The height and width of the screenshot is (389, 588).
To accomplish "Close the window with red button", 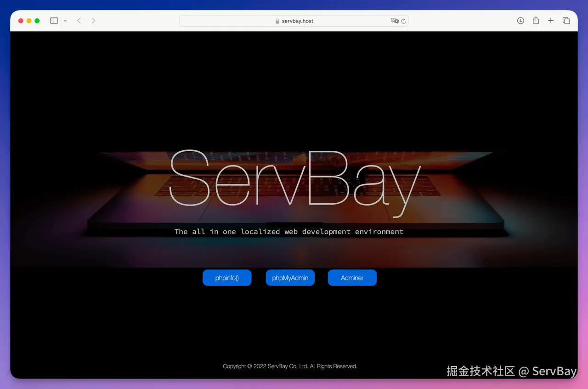I will (21, 21).
